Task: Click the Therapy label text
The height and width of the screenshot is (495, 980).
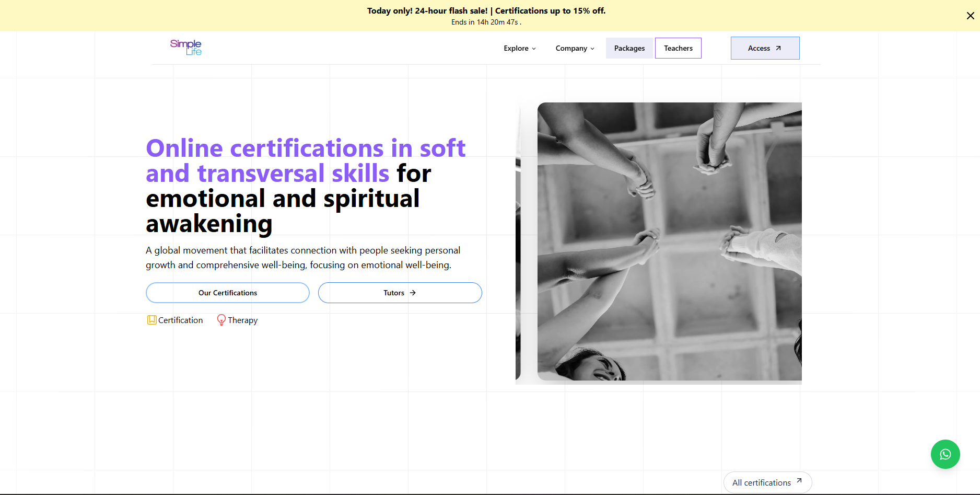Action: tap(242, 320)
